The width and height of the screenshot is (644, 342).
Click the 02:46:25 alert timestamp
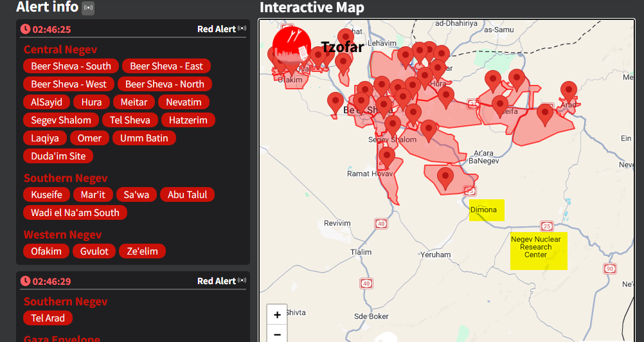52,29
